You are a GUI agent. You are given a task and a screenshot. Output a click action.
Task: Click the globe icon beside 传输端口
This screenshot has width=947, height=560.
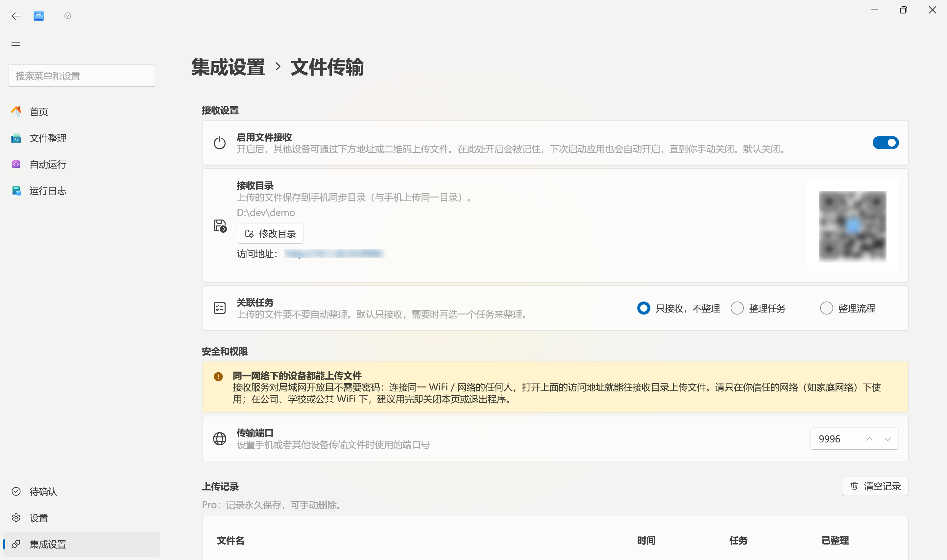coord(220,438)
